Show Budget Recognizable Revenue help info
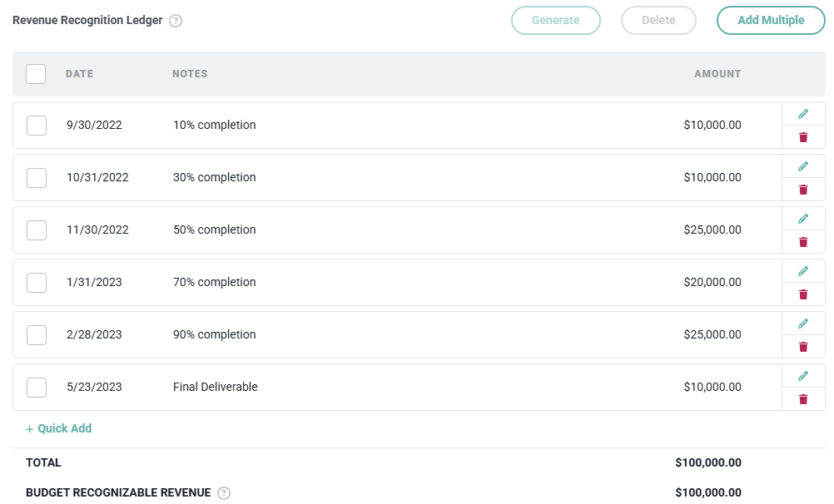 click(x=224, y=493)
